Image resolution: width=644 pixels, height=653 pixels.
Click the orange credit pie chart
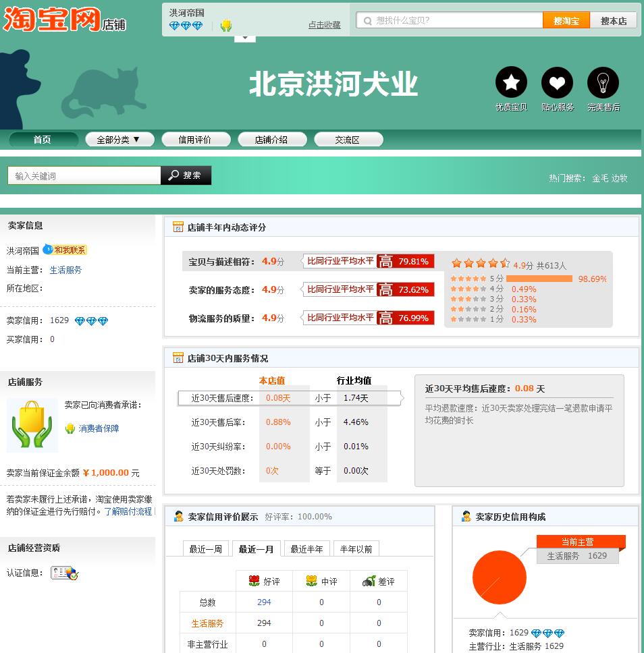tap(500, 577)
